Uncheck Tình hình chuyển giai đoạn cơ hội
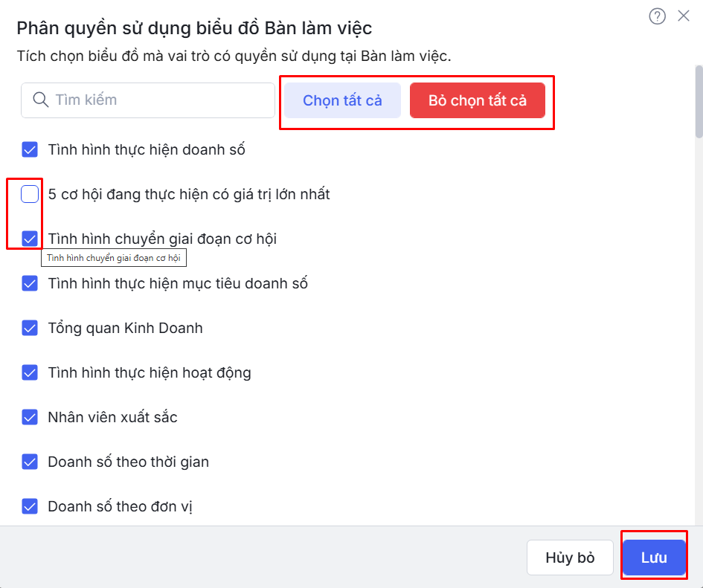Screen dimensions: 703x588 [x=30, y=239]
